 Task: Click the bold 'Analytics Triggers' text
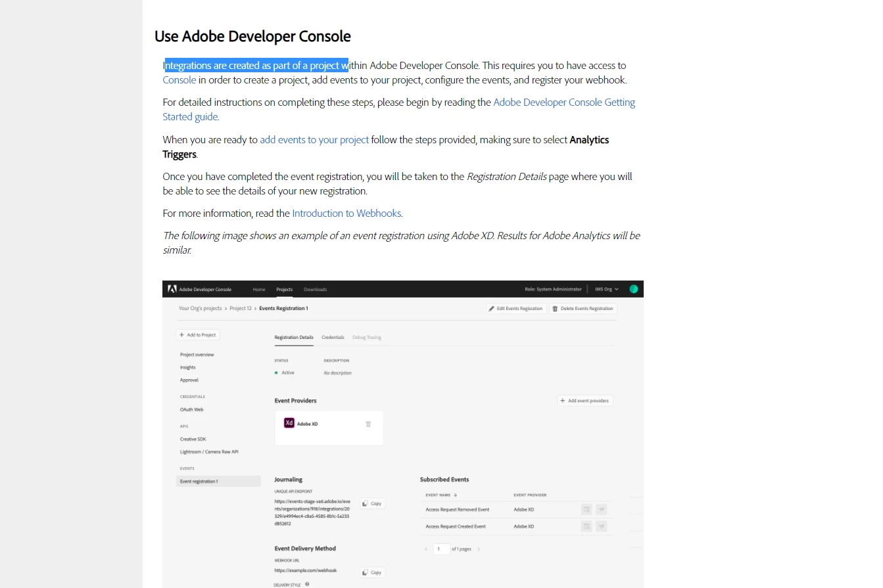[386, 147]
